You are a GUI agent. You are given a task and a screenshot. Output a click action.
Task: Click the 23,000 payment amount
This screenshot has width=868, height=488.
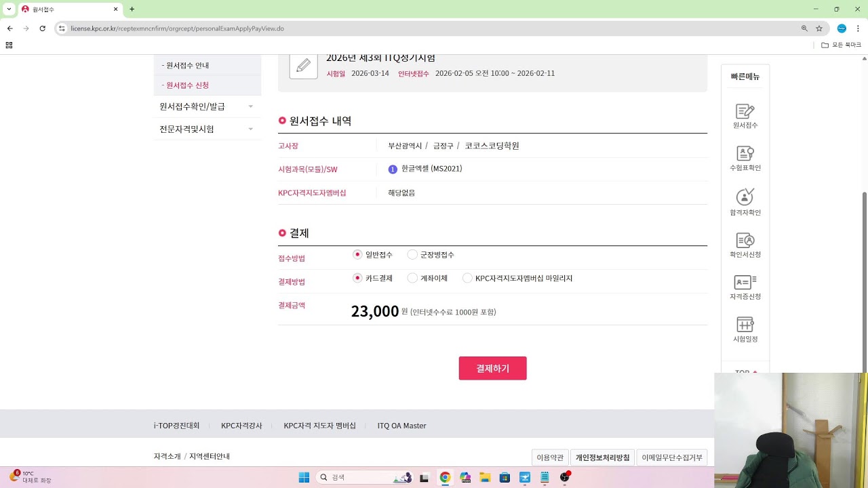[375, 311]
